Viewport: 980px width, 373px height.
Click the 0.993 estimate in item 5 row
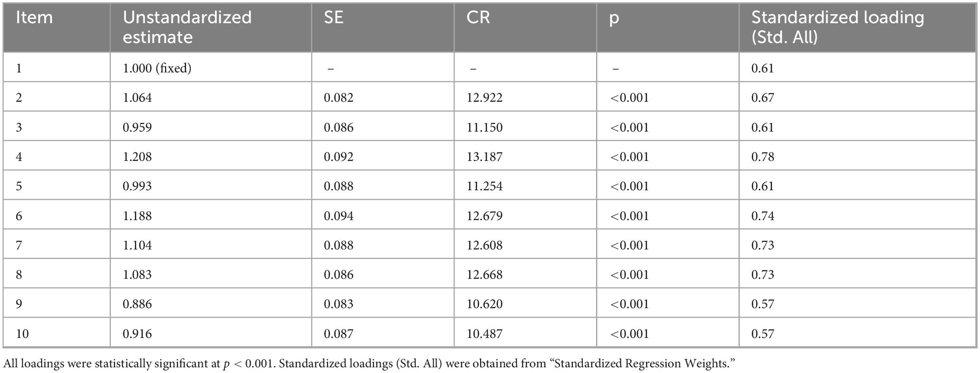tap(137, 186)
